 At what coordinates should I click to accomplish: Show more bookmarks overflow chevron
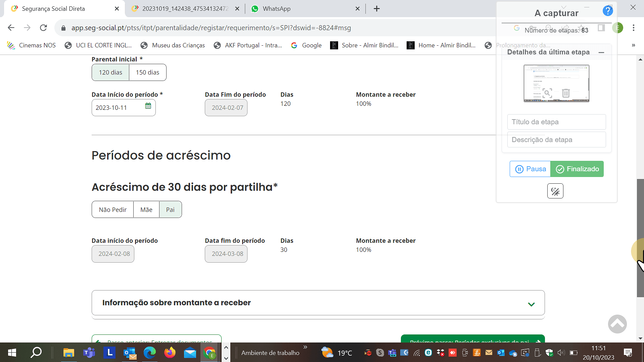pos(633,45)
